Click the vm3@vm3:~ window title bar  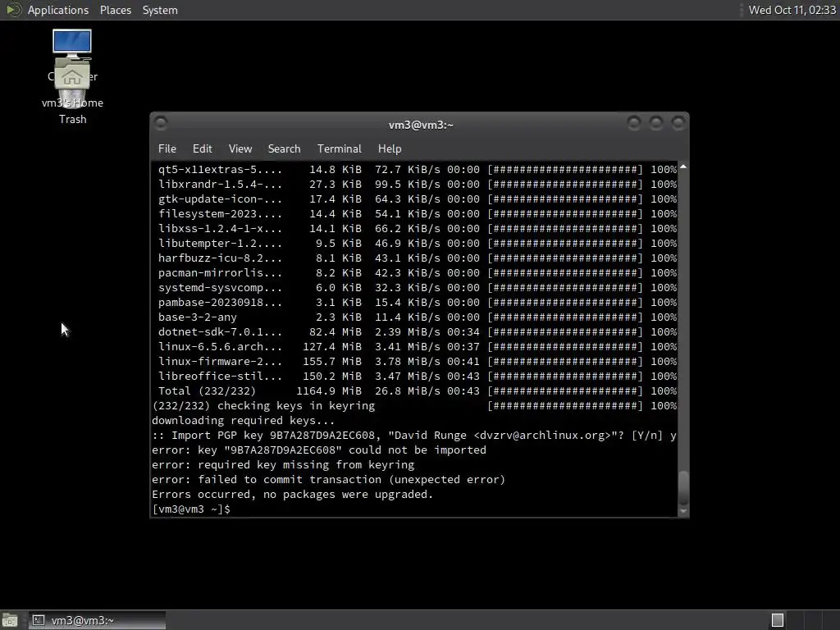[421, 125]
